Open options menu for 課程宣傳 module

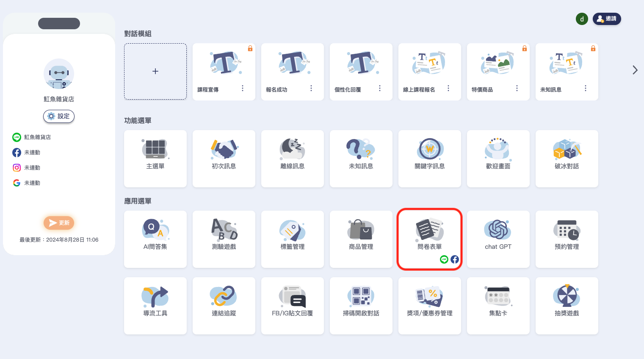pos(243,88)
